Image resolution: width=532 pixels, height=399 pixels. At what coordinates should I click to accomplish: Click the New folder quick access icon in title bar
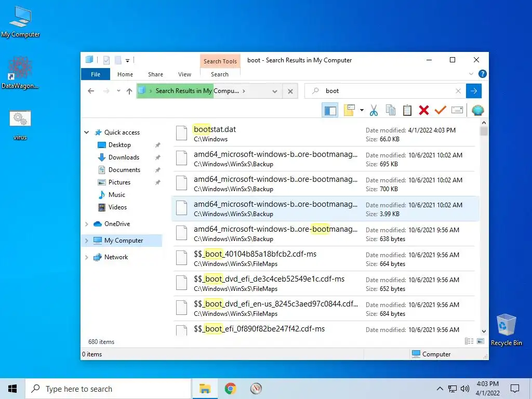(118, 60)
